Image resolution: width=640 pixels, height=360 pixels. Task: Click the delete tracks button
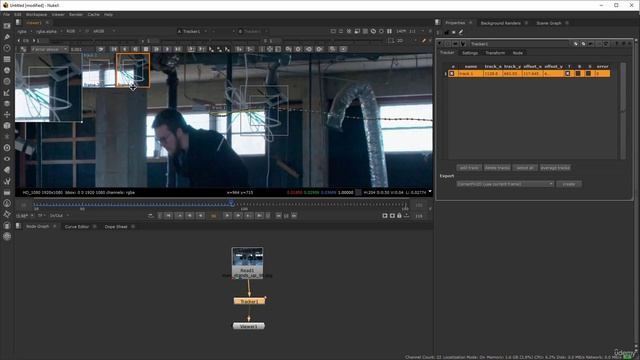coord(497,168)
